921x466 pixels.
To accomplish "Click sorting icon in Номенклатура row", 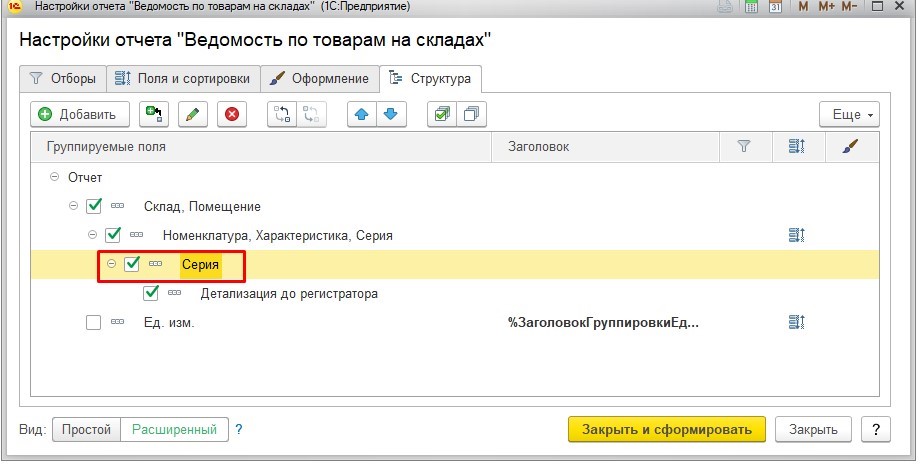I will tap(796, 236).
